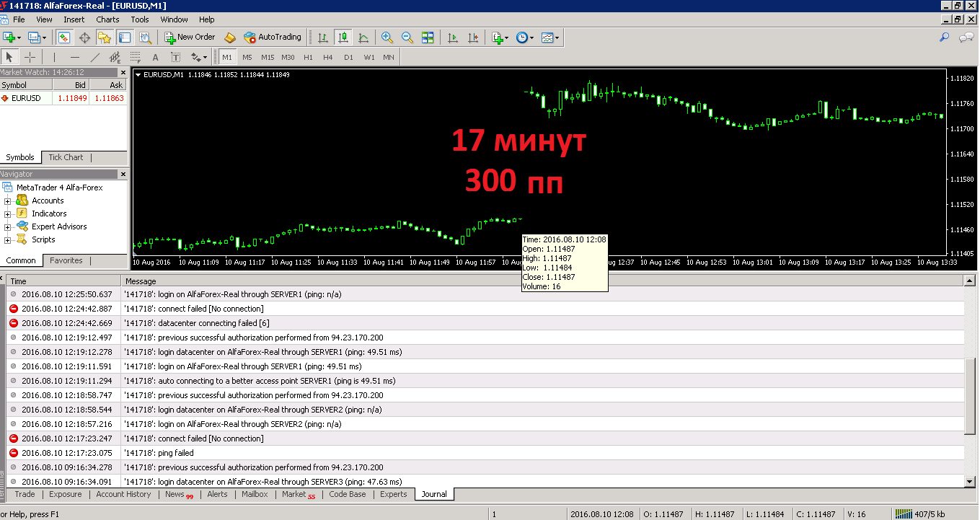Switch chart to line chart view
980x520 pixels.
click(x=363, y=37)
